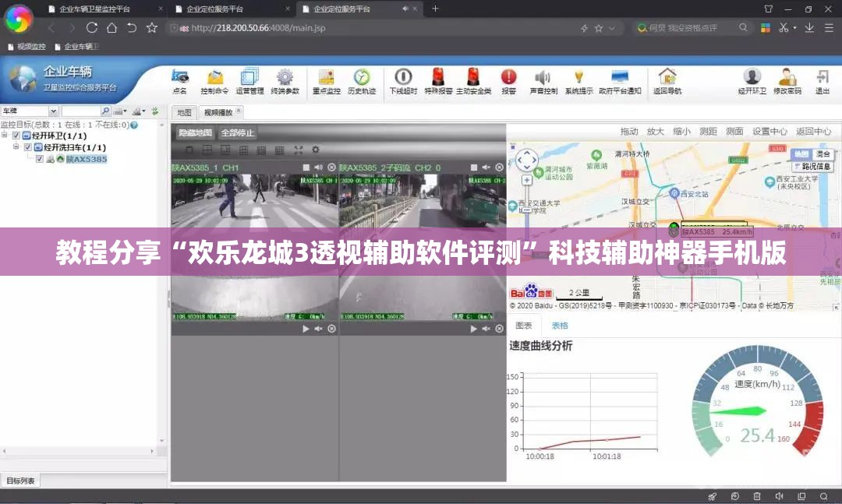The height and width of the screenshot is (504, 842).
Task: Close the 视频播放 tab
Action: pos(239,111)
